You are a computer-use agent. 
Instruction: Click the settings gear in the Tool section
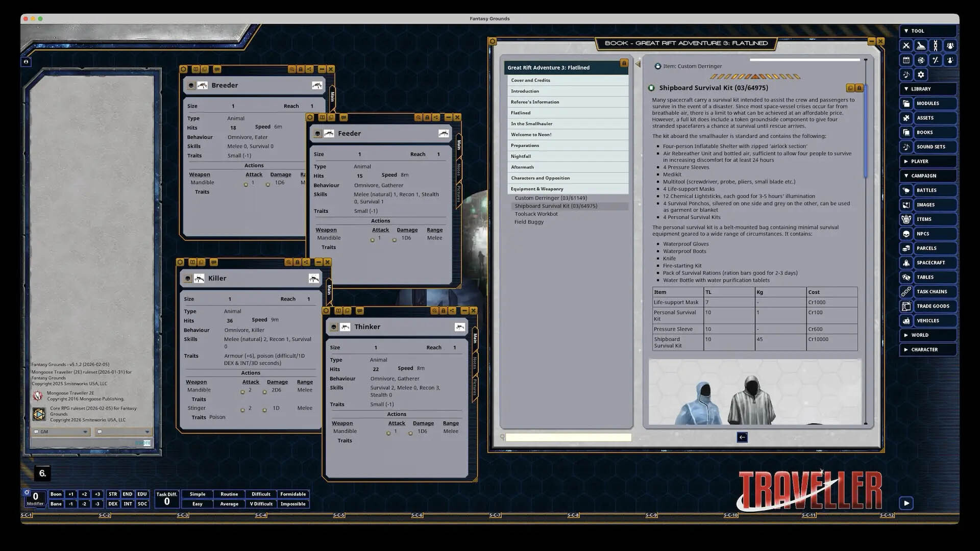[921, 74]
